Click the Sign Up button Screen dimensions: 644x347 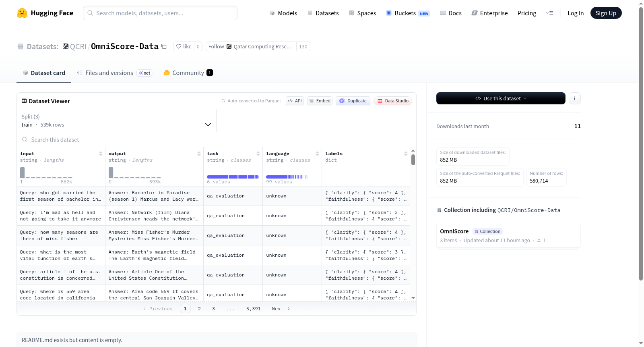coord(606,13)
